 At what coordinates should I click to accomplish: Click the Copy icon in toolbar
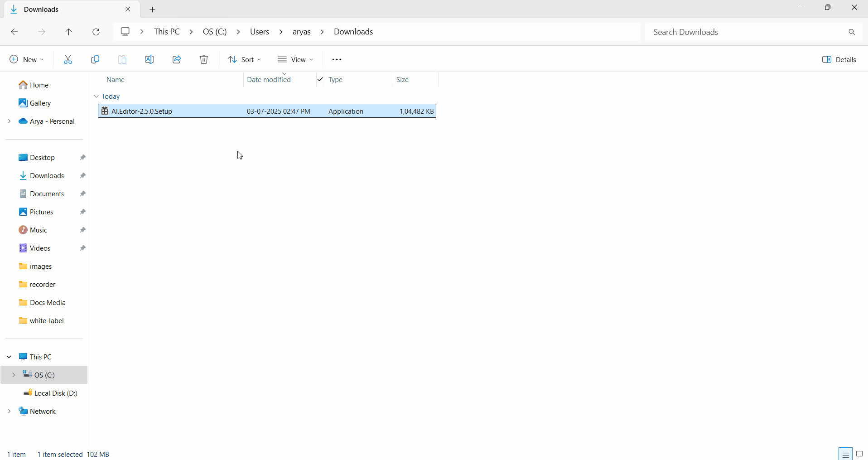pos(95,59)
